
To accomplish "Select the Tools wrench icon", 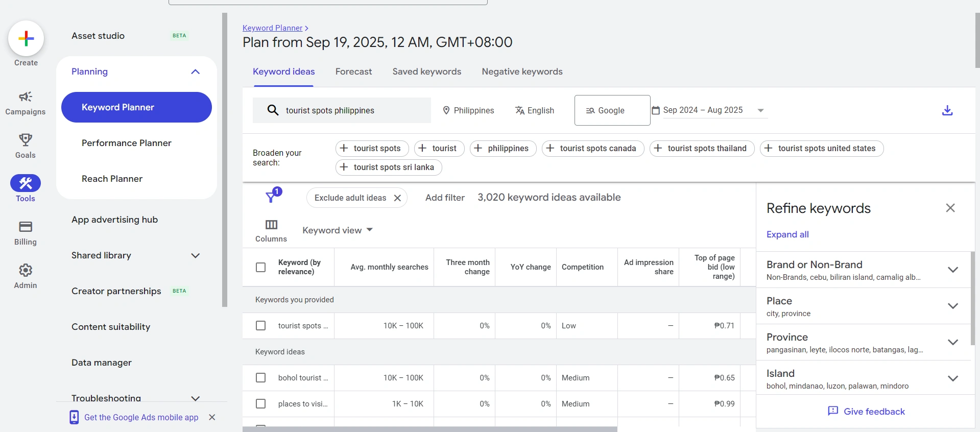I will coord(26,183).
